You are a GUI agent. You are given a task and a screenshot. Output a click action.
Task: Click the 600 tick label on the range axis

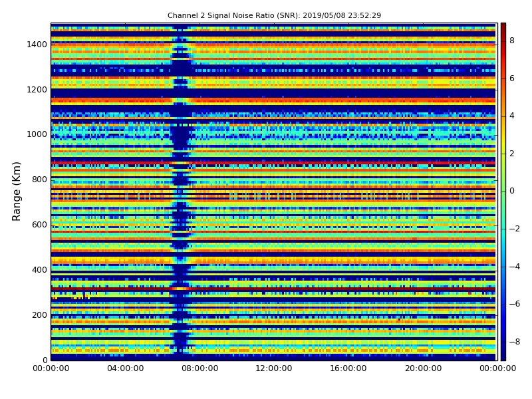pyautogui.click(x=39, y=225)
